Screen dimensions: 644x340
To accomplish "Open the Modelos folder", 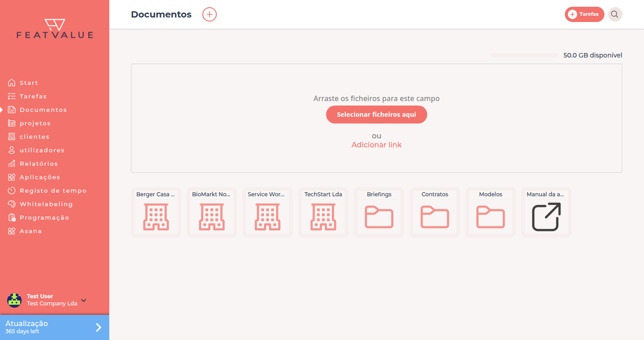I will 491,212.
